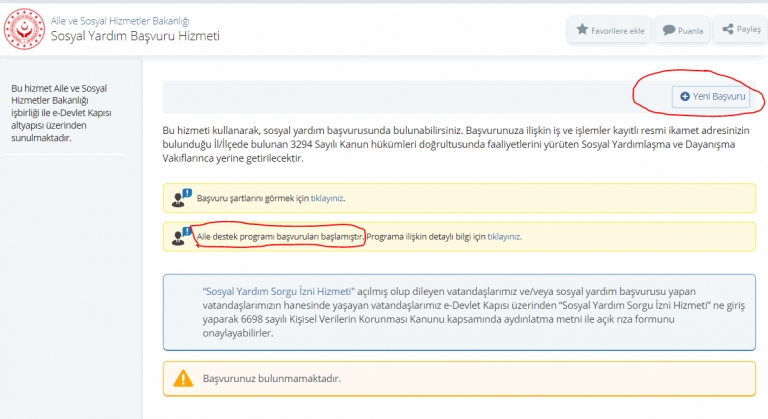
Task: Click the Başvurunuz bulunmamaktadır notice text
Action: (x=272, y=379)
